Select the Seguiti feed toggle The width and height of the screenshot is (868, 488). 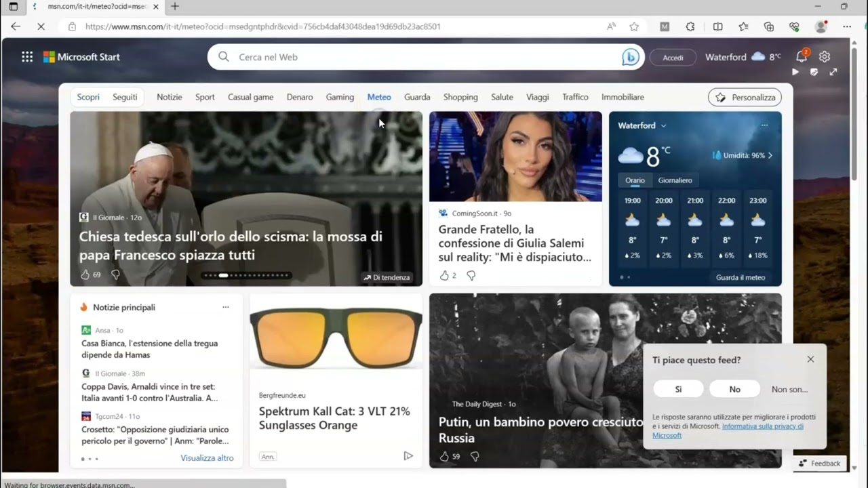[x=125, y=97]
